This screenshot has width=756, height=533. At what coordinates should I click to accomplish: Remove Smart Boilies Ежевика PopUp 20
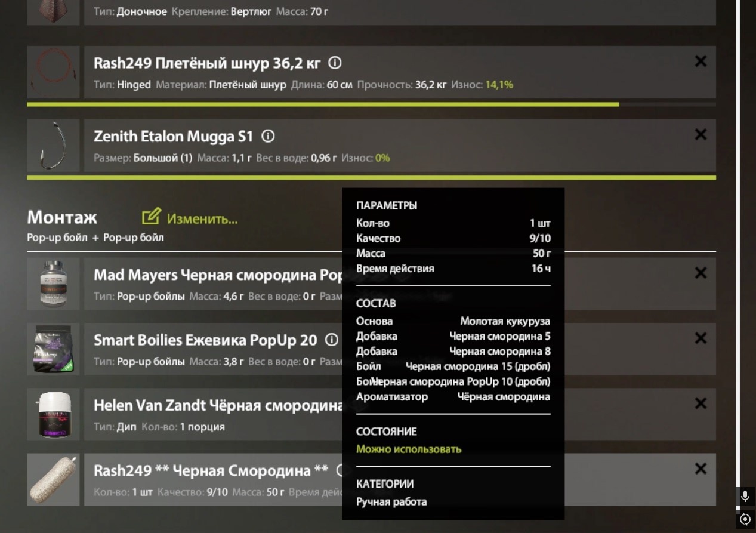[701, 338]
